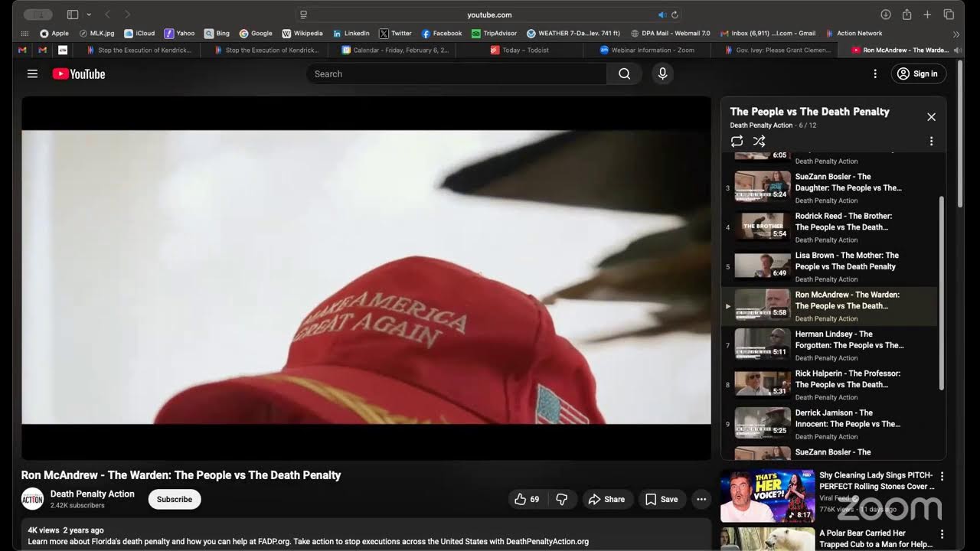This screenshot has width=980, height=551.
Task: Click the youtube.com address bar
Action: 488,15
